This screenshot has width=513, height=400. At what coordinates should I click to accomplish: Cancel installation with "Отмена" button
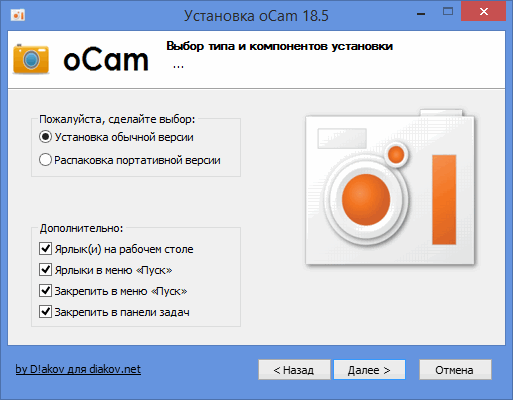click(x=455, y=370)
